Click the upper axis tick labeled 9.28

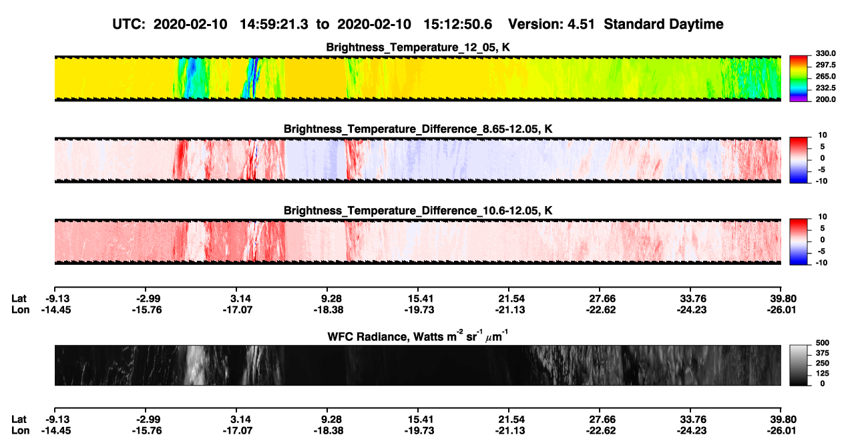point(332,298)
